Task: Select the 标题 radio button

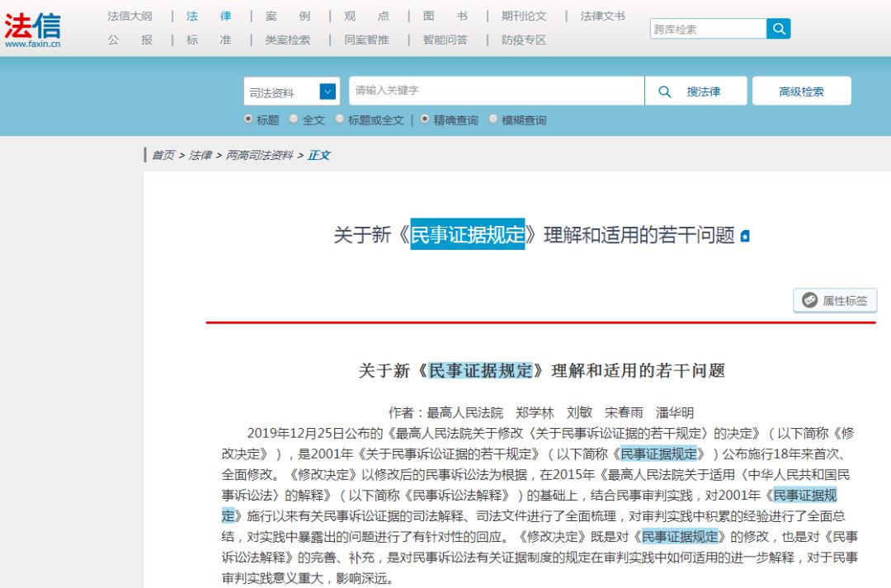Action: point(247,119)
